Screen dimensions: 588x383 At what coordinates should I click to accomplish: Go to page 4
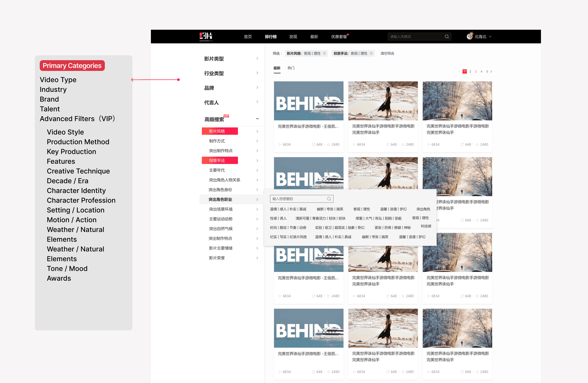pos(481,72)
